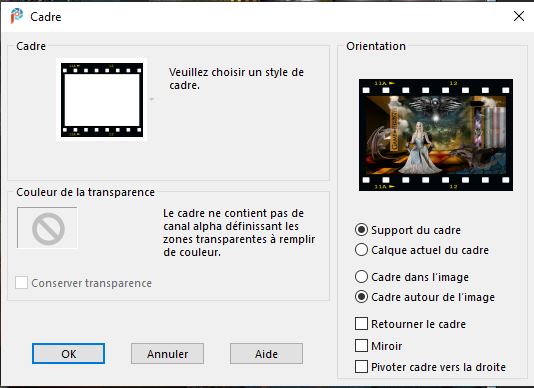
Task: Open the film strip frame style picker
Action: [102, 99]
